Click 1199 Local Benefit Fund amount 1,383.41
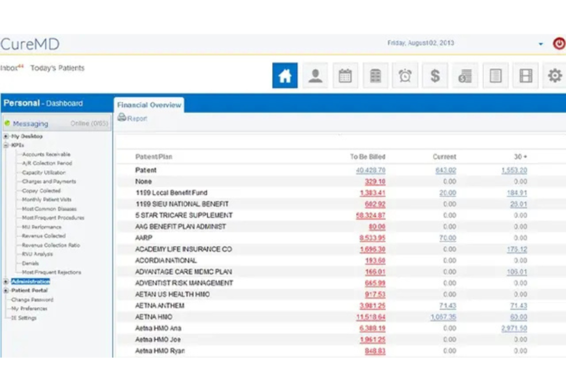The height and width of the screenshot is (392, 566). pyautogui.click(x=373, y=193)
